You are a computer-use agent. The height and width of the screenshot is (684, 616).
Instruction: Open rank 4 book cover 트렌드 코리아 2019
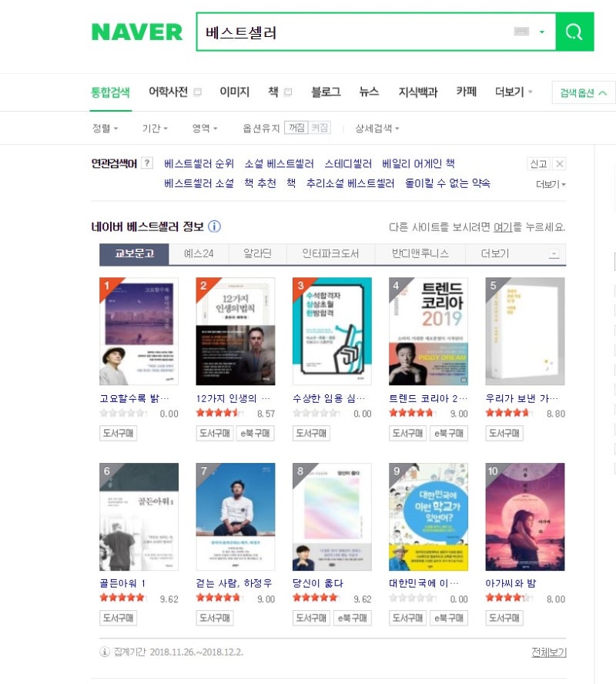(x=428, y=331)
